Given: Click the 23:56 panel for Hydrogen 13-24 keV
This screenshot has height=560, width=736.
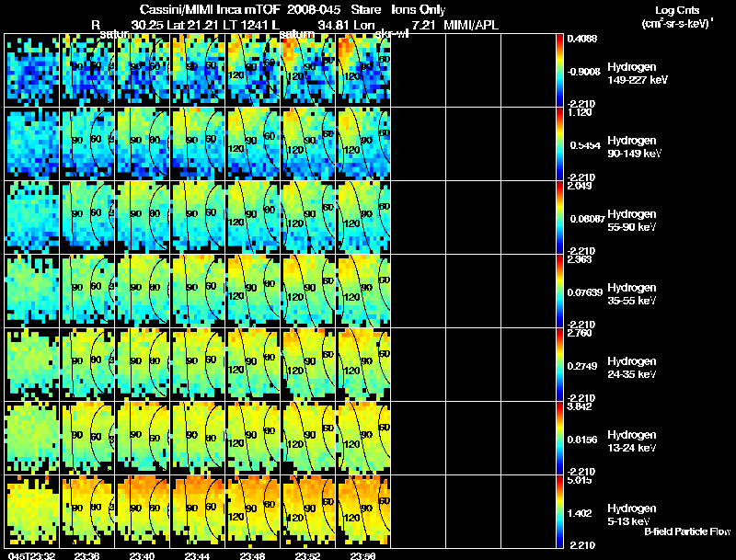Looking at the screenshot, I should (363, 439).
